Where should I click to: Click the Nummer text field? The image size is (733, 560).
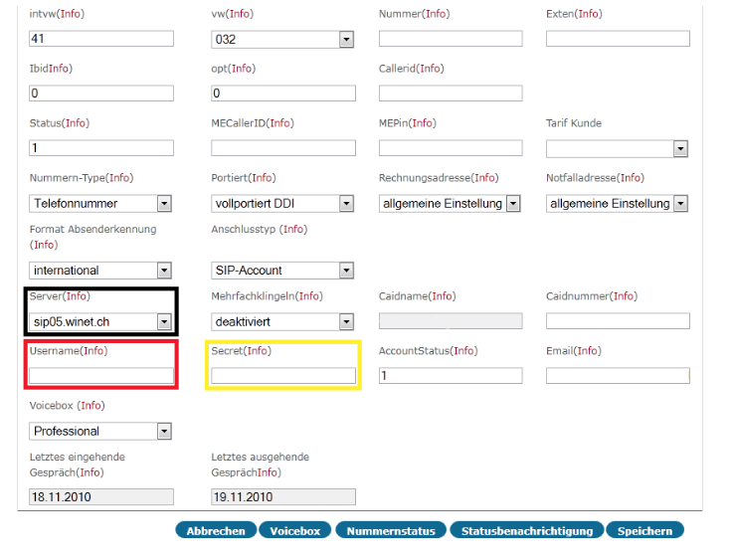tap(451, 39)
